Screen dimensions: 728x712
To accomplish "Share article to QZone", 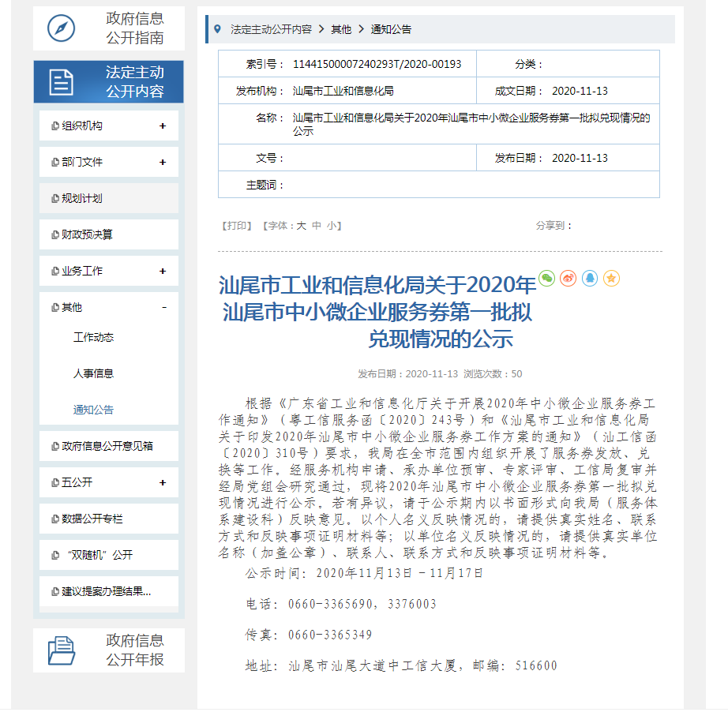I will click(x=610, y=278).
